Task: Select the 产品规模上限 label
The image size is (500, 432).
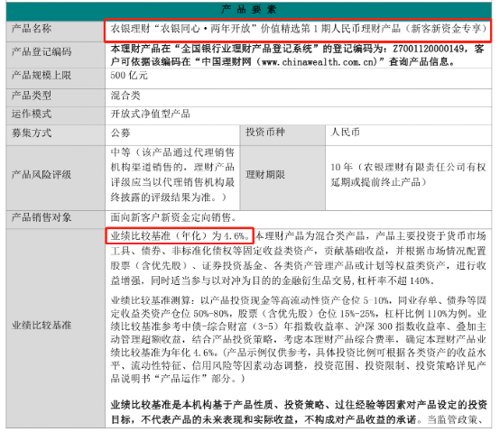Action: [41, 75]
